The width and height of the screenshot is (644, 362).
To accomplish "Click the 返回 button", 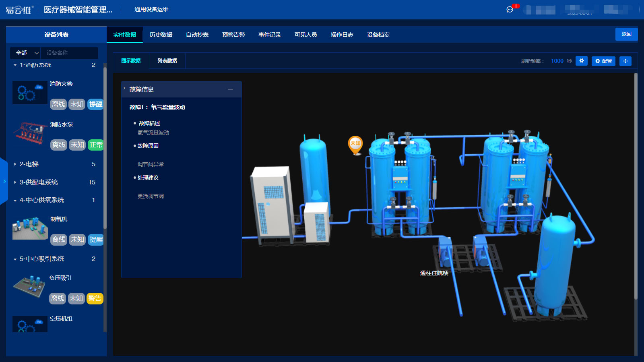I will tap(626, 34).
